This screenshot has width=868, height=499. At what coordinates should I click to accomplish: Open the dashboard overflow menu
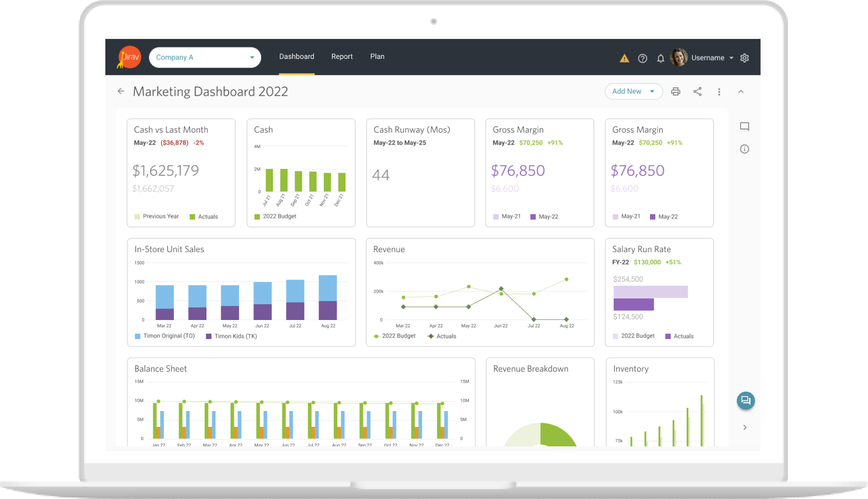719,91
